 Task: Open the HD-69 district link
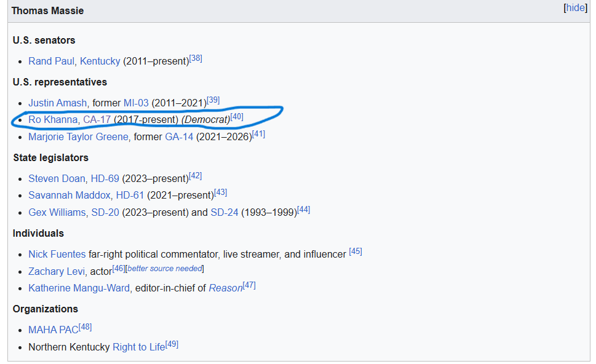tap(105, 178)
